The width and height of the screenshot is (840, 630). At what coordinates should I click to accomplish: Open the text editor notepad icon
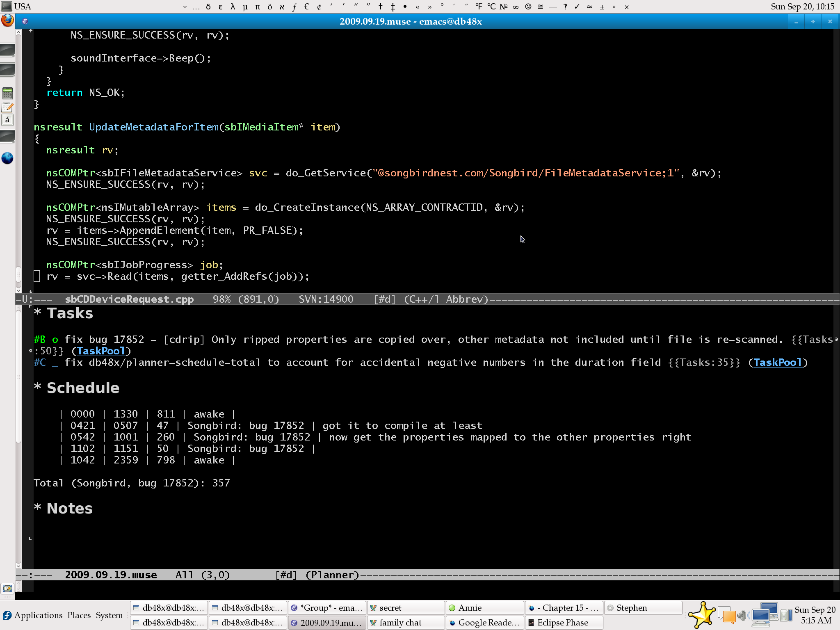coord(7,107)
